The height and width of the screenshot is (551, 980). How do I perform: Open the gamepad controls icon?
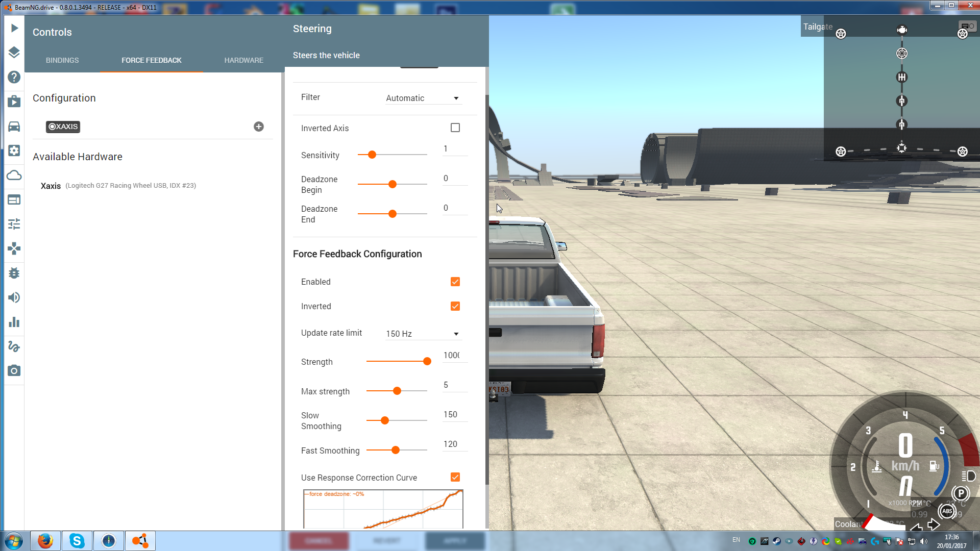click(x=14, y=248)
